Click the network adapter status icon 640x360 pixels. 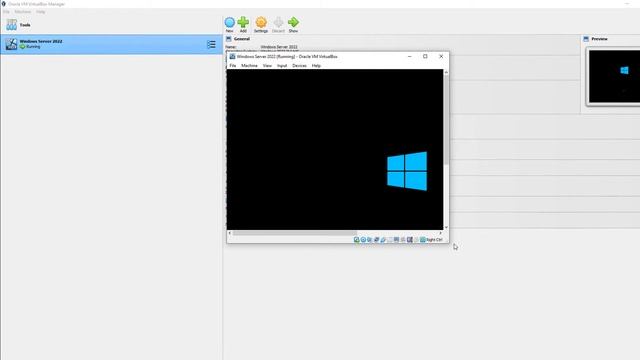[x=376, y=240]
